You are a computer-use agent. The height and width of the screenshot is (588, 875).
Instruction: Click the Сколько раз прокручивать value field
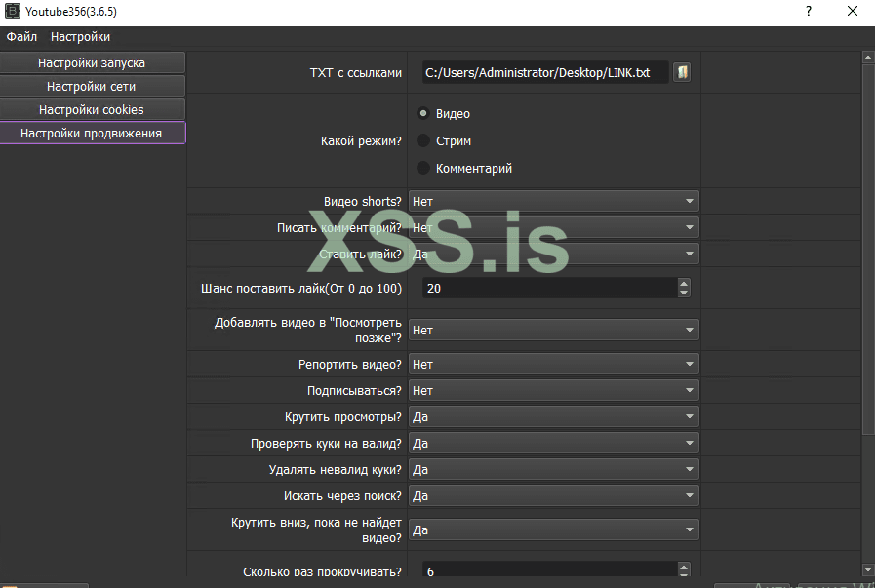[x=549, y=569]
